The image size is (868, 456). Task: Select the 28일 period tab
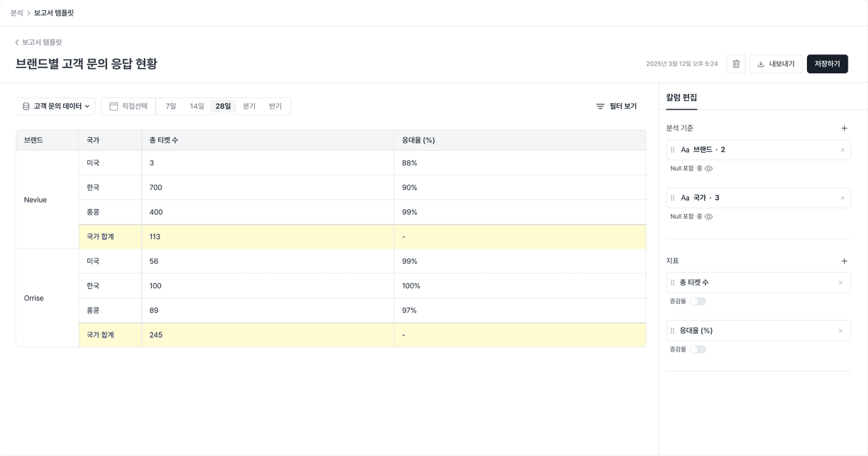[223, 107]
